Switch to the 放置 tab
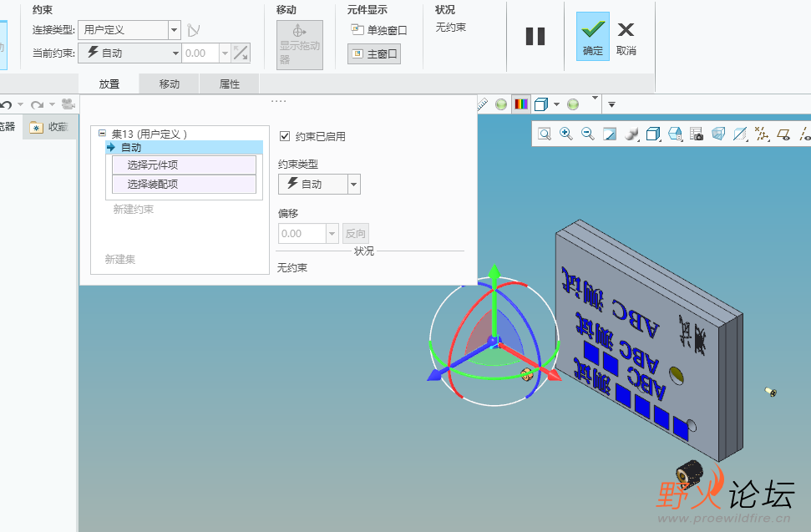The width and height of the screenshot is (811, 532). (x=109, y=84)
